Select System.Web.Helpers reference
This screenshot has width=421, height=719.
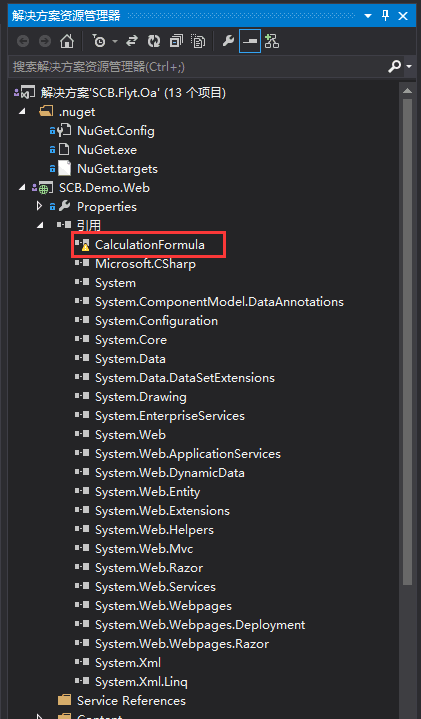155,530
